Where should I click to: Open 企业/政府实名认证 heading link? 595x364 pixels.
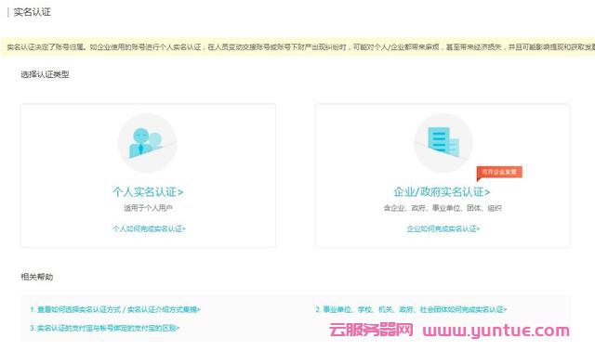(442, 192)
